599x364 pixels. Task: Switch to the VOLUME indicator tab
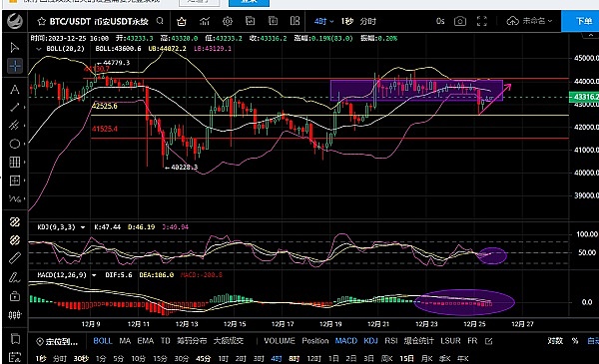[280, 341]
